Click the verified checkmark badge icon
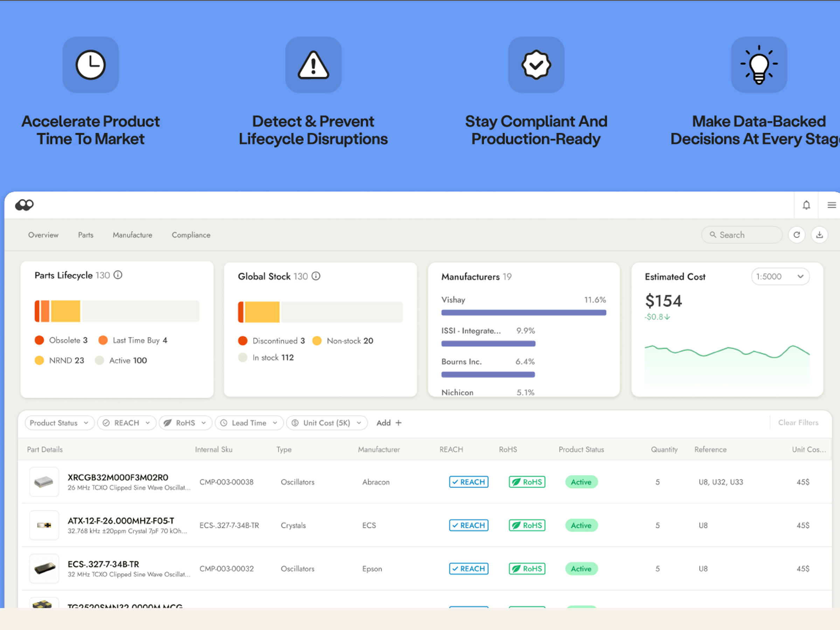The image size is (840, 630). click(536, 65)
